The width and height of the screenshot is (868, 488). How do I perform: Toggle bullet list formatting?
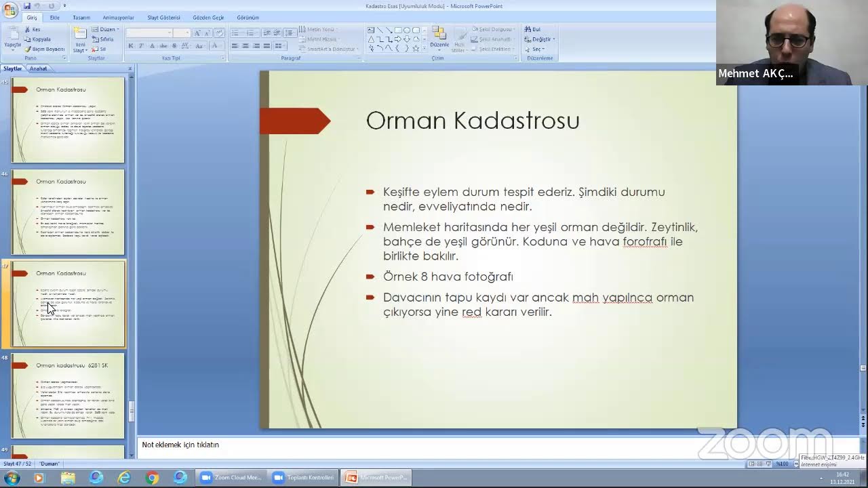[237, 33]
